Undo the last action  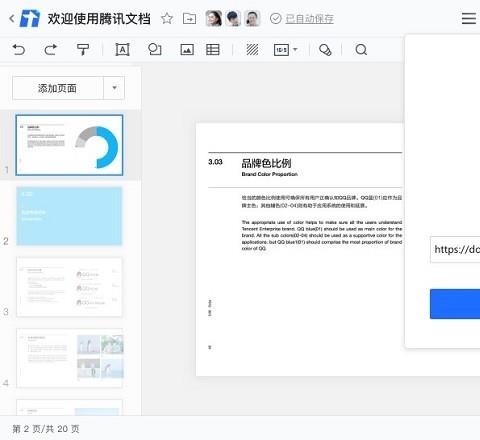(x=19, y=50)
